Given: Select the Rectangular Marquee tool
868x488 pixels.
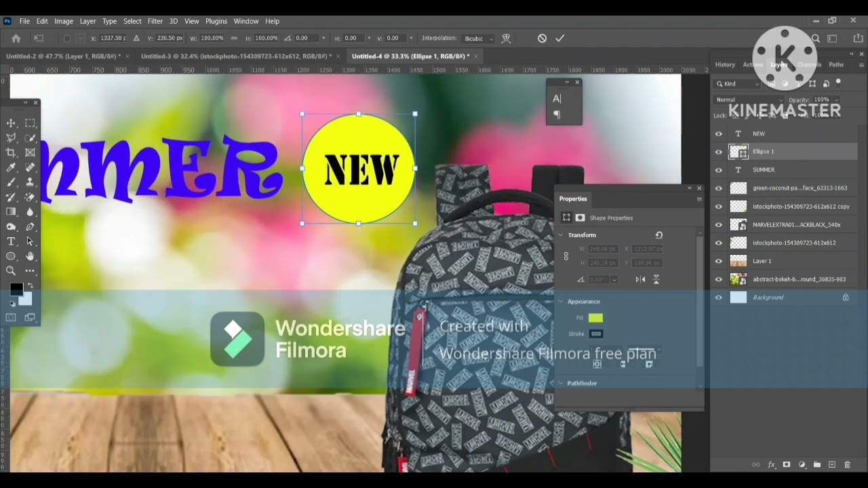Looking at the screenshot, I should point(31,123).
